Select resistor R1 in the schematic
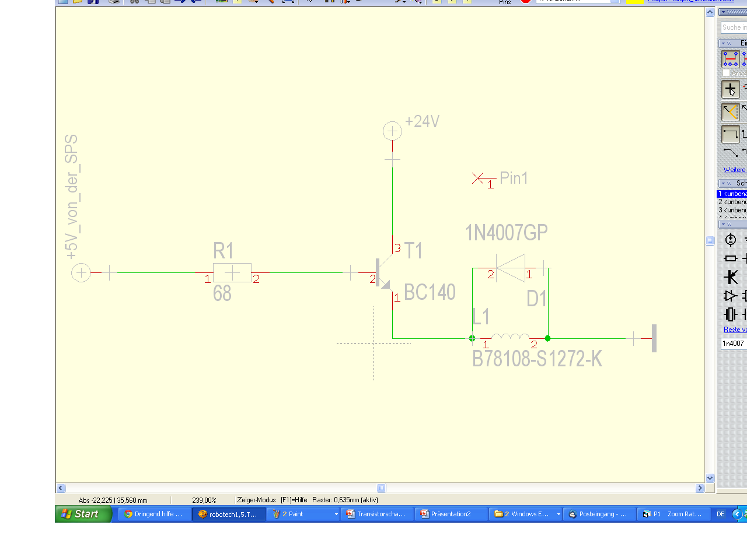The image size is (747, 560). click(x=232, y=272)
